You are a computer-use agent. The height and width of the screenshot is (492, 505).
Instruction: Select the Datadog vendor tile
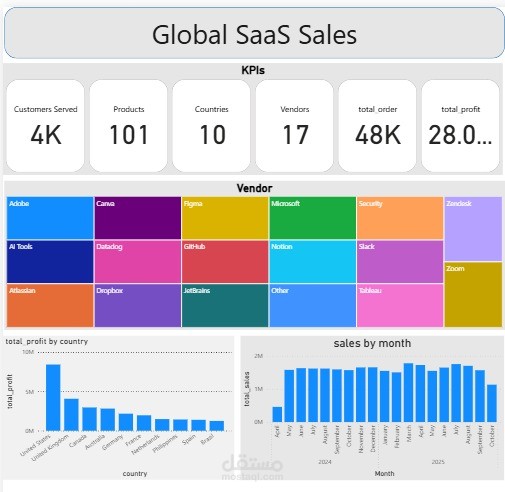pyautogui.click(x=138, y=262)
